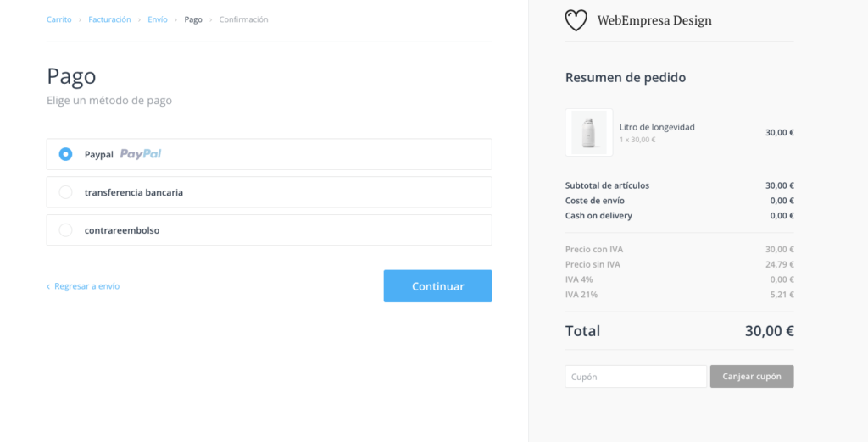Screen dimensions: 868x442
Task: Click the PayPal logo image
Action: pyautogui.click(x=141, y=154)
